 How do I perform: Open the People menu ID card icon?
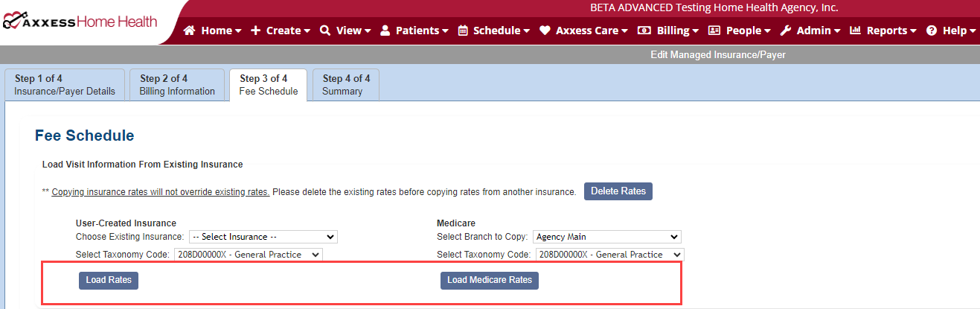714,31
